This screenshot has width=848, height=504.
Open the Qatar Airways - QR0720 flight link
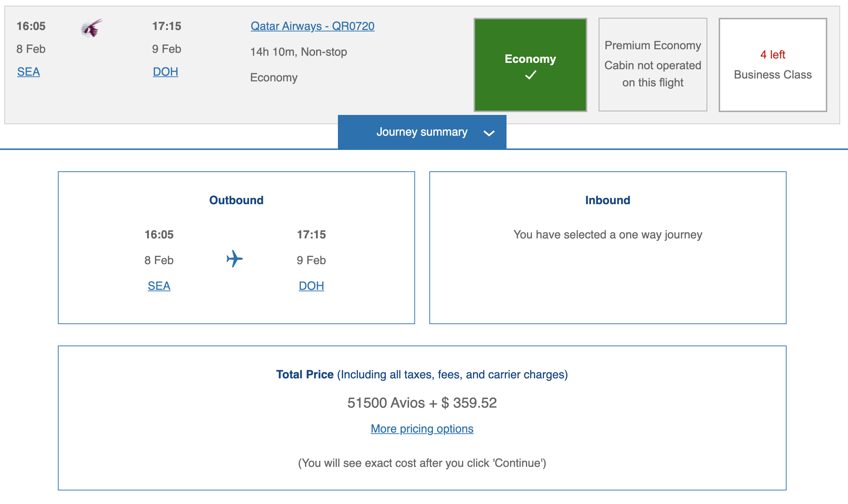point(312,26)
